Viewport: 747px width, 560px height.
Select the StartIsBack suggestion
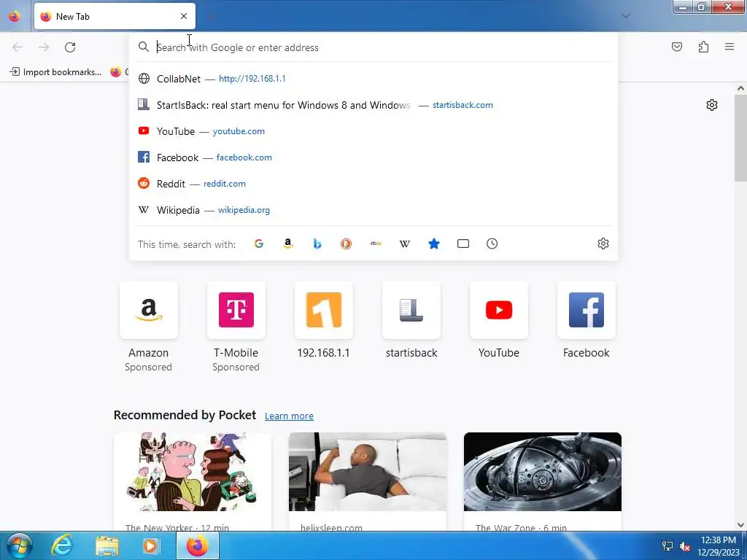[373, 105]
